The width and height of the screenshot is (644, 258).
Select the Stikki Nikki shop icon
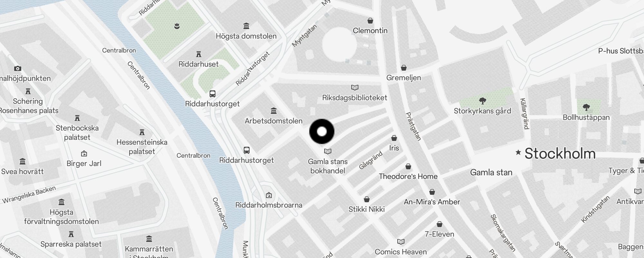point(367,199)
